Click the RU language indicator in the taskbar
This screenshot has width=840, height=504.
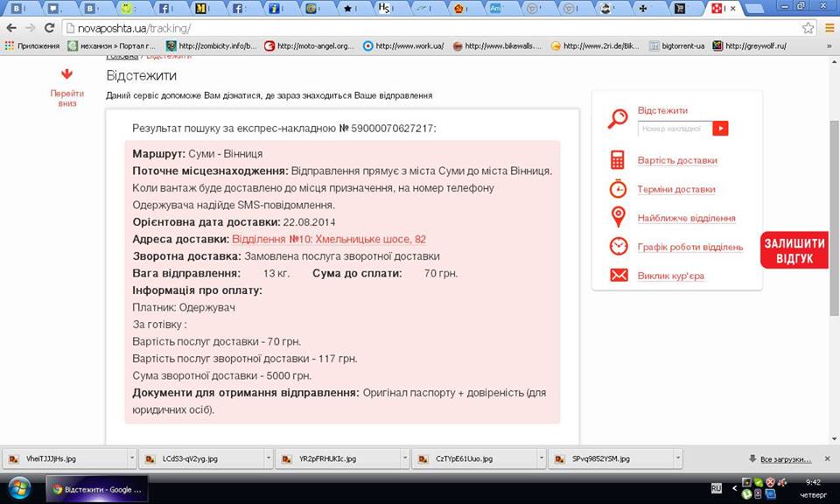click(x=717, y=488)
